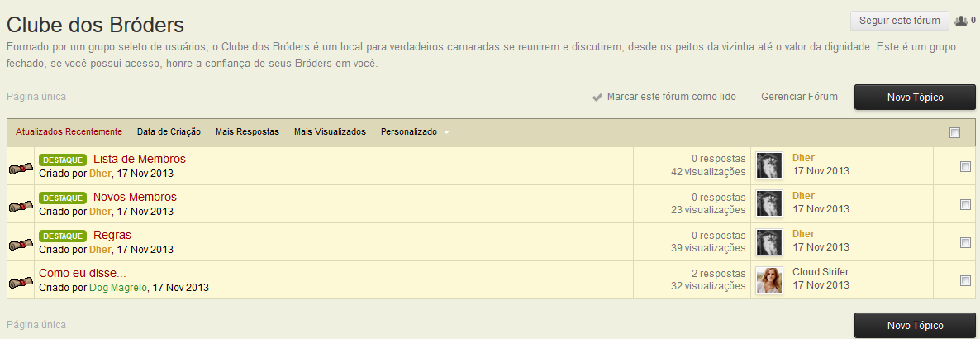This screenshot has height=339, width=980.
Task: Select the Mais Visualizados sort option
Action: coord(330,131)
